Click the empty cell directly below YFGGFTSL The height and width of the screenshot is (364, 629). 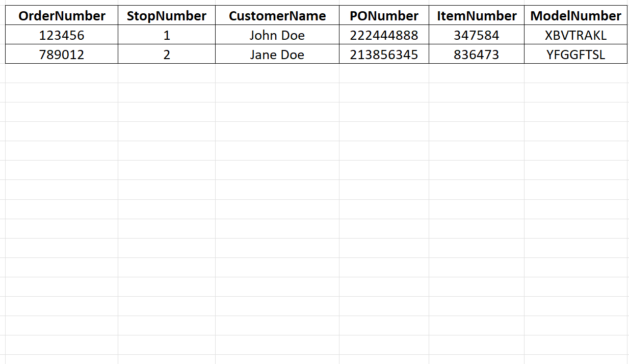pyautogui.click(x=575, y=73)
